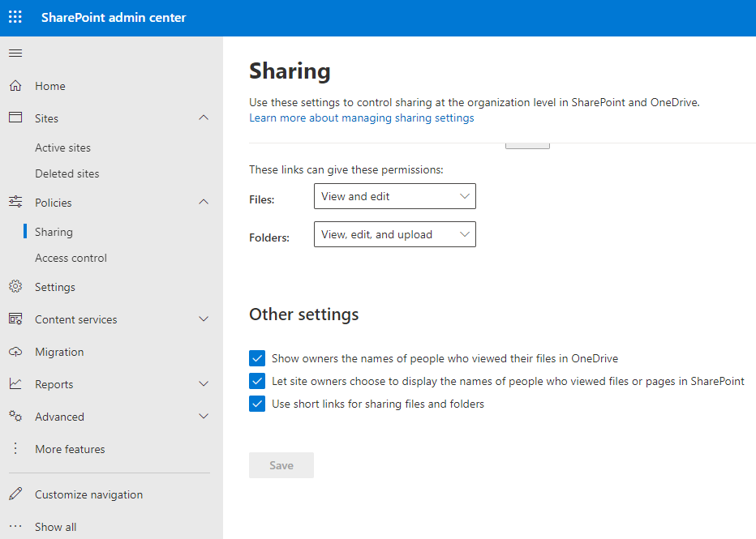Collapse navigation with the hamburger icon

pyautogui.click(x=15, y=53)
